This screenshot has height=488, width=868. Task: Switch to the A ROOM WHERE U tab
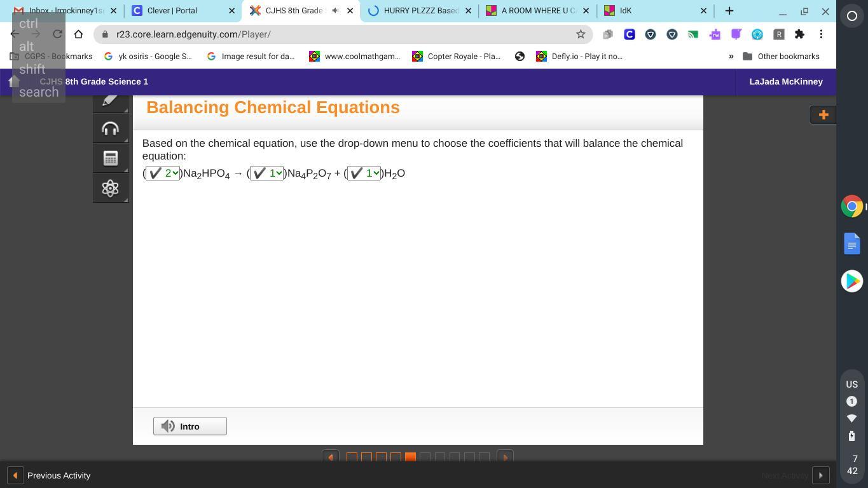(x=538, y=11)
